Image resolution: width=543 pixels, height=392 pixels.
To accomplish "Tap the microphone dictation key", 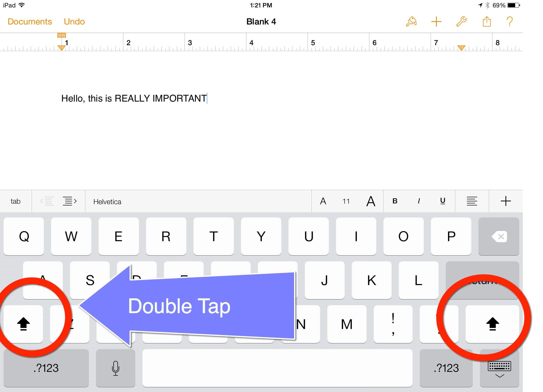I will [x=115, y=368].
